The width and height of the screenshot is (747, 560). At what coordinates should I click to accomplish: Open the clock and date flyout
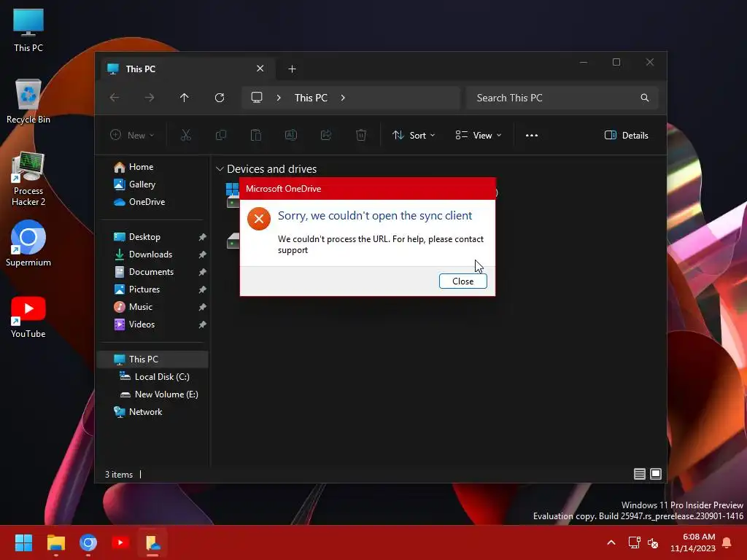coord(693,542)
